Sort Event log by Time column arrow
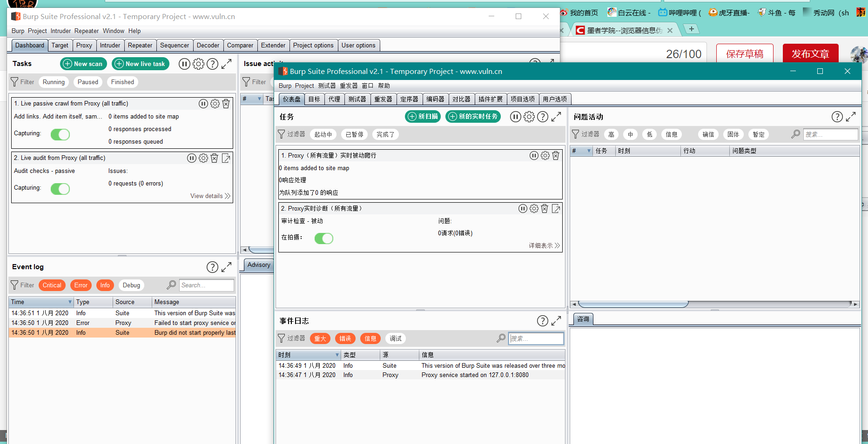This screenshot has width=868, height=444. [x=70, y=302]
